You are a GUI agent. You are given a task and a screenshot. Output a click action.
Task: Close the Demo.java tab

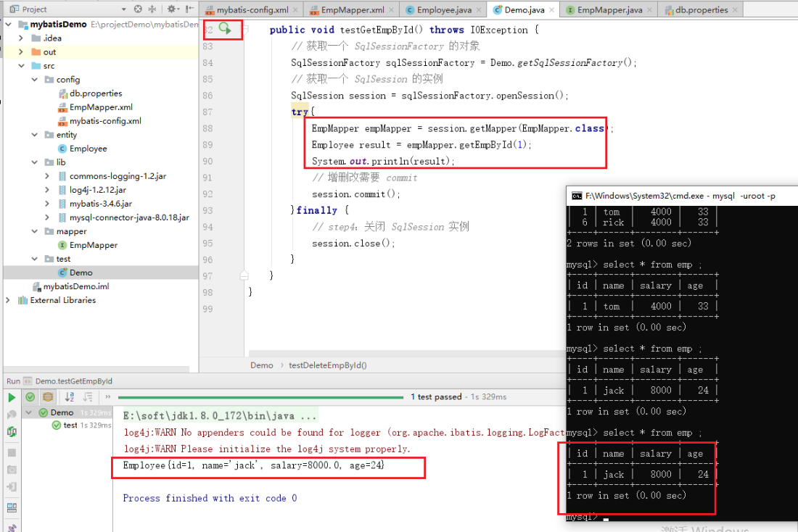(551, 9)
